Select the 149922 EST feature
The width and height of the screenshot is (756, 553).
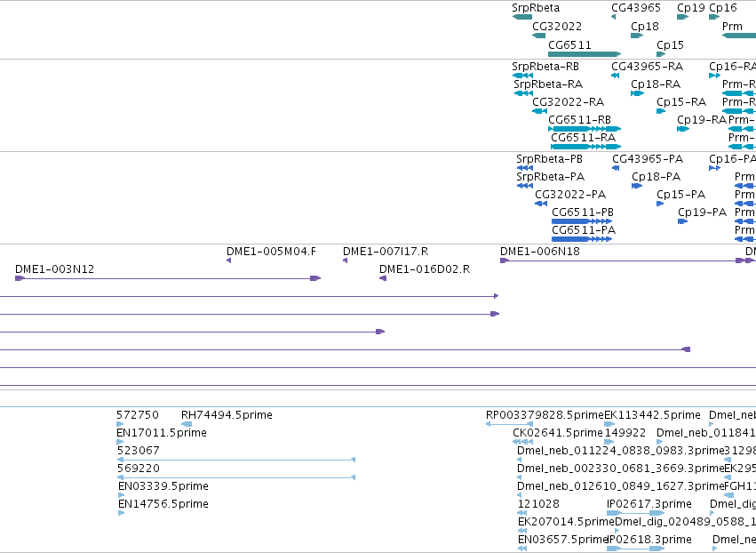click(x=609, y=442)
